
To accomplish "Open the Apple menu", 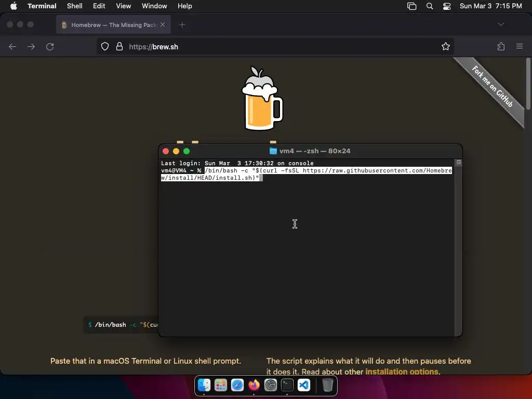I will 14,6.
